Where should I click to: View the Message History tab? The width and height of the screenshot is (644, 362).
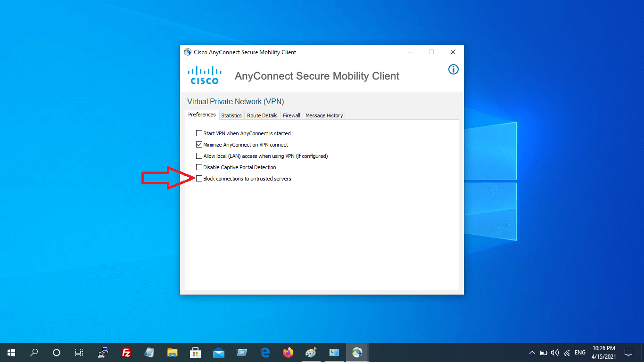click(x=324, y=115)
